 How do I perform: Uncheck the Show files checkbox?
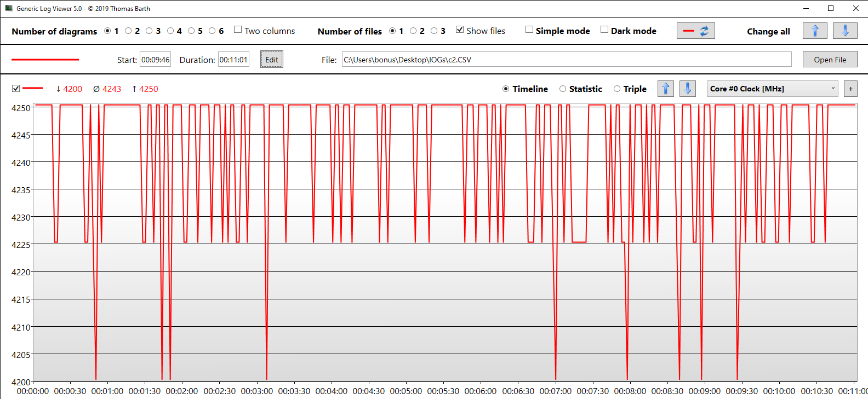[x=460, y=30]
